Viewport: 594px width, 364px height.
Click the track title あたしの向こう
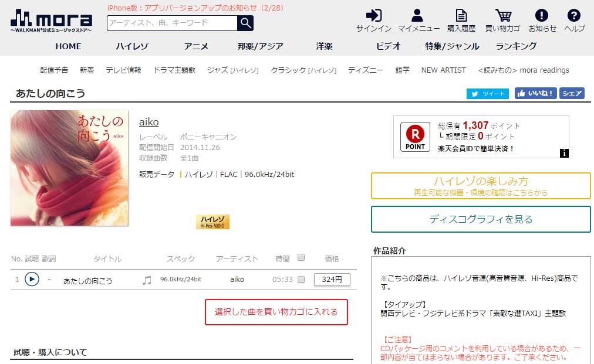(88, 281)
